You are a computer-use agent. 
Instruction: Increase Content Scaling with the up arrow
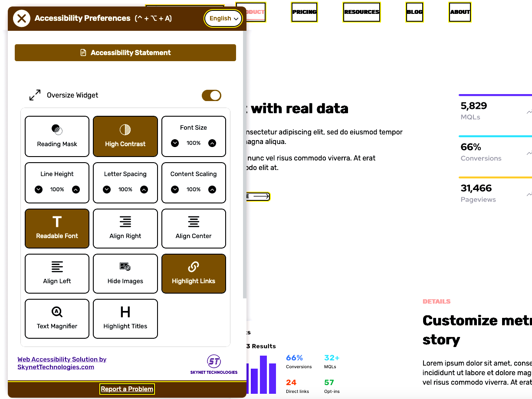click(x=212, y=190)
